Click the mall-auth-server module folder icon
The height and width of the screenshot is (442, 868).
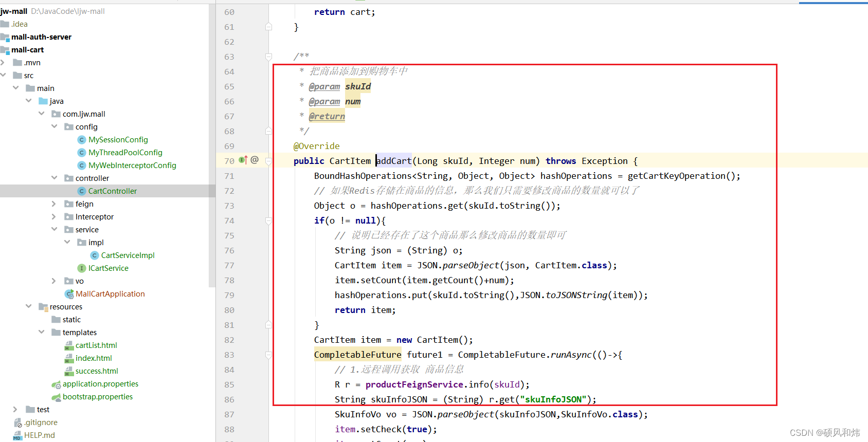click(x=5, y=37)
